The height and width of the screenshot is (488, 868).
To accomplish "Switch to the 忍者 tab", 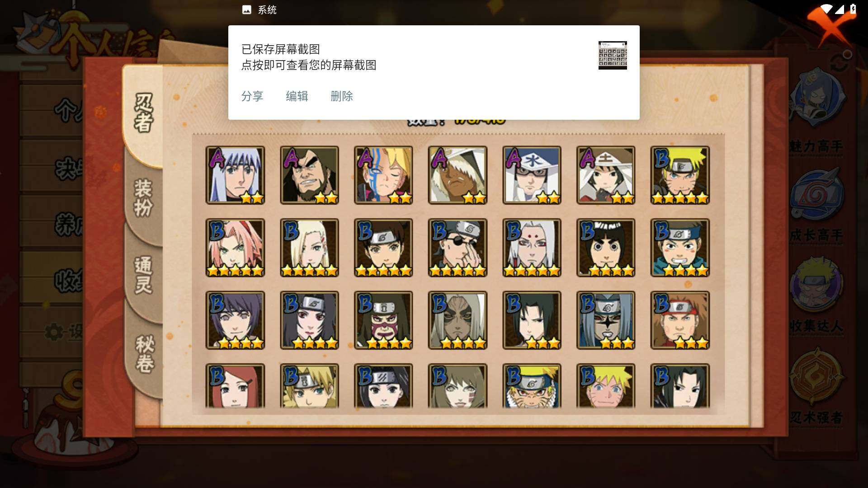I will pyautogui.click(x=144, y=113).
